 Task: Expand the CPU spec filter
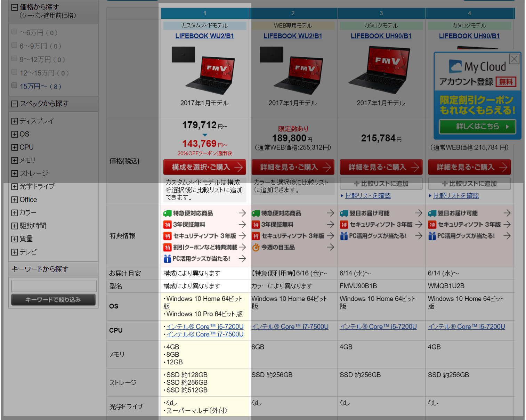point(15,147)
